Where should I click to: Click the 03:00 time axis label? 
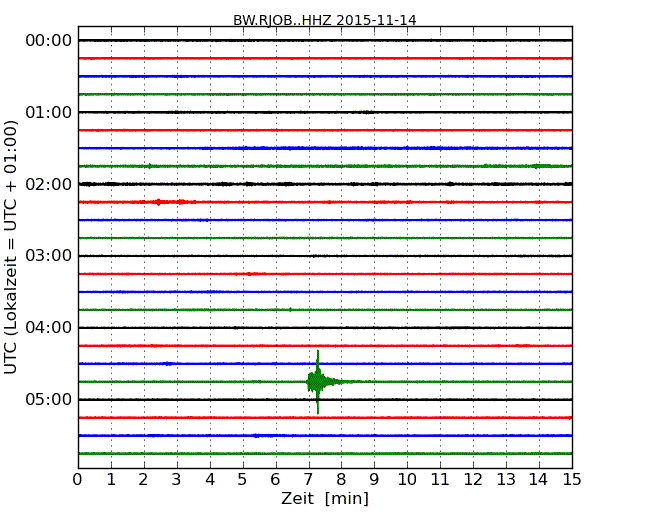pos(49,255)
